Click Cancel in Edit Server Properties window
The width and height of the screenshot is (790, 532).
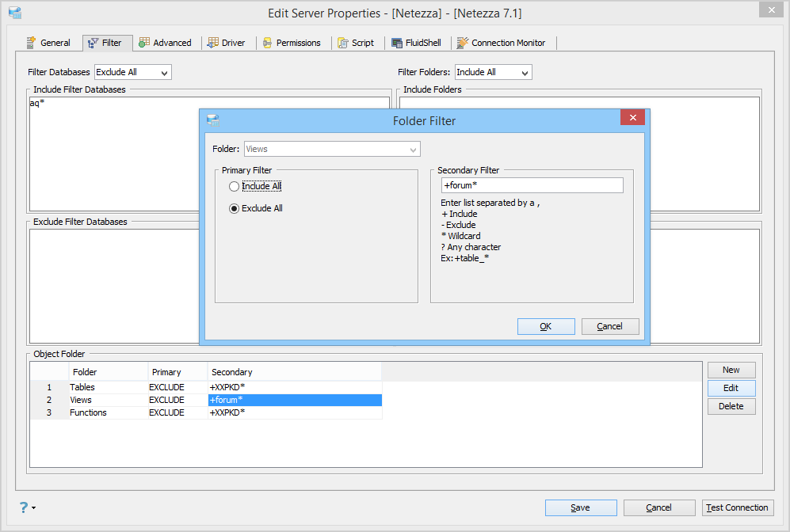coord(659,507)
